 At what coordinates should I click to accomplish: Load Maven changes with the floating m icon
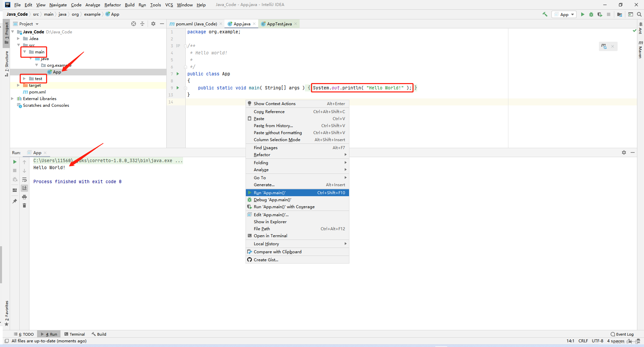[x=604, y=46]
